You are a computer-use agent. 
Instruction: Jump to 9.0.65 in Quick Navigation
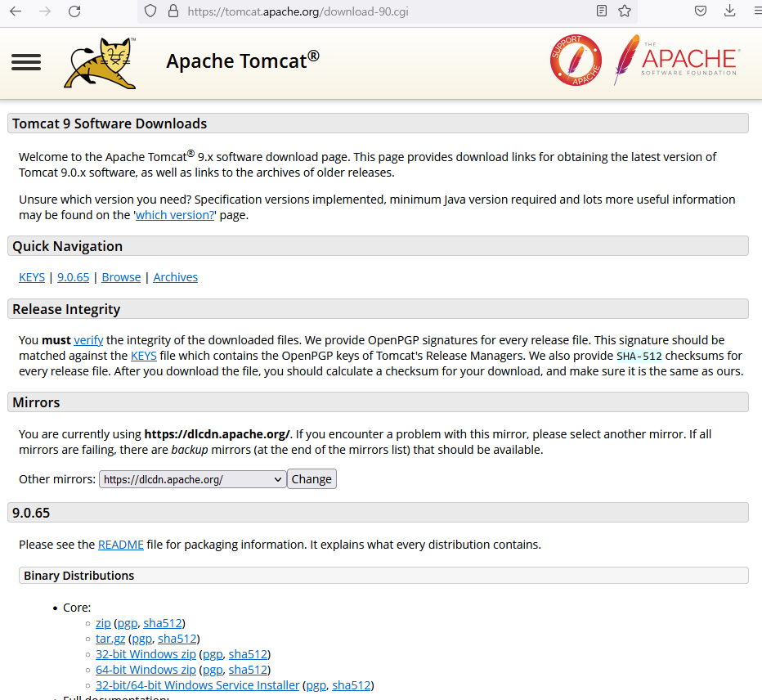74,277
